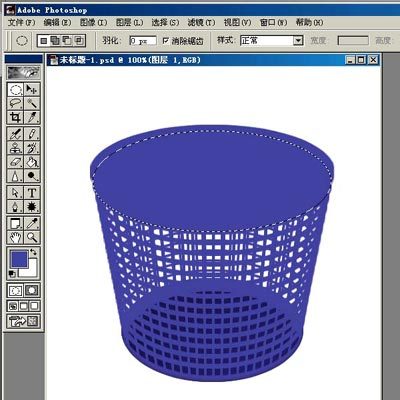
Task: Choose Add to Selection mode
Action: tap(55, 41)
